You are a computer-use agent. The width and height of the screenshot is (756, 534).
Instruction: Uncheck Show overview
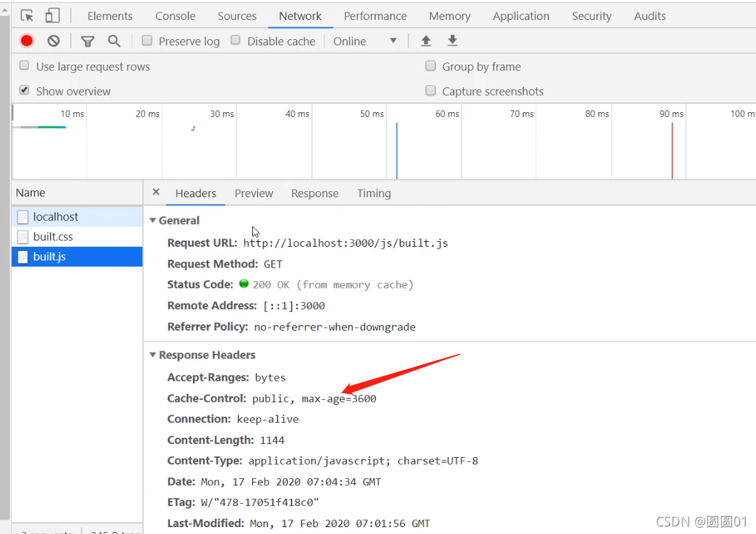tap(24, 90)
